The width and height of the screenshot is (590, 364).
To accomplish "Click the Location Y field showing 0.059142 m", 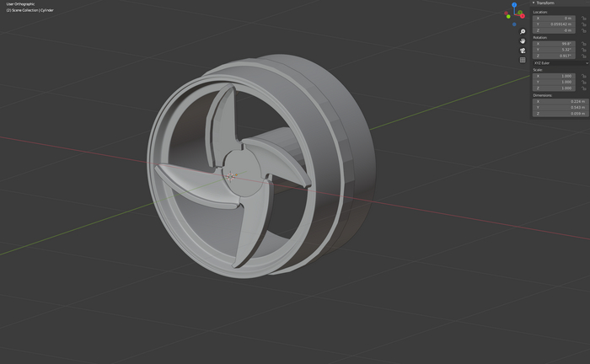I will tap(554, 24).
